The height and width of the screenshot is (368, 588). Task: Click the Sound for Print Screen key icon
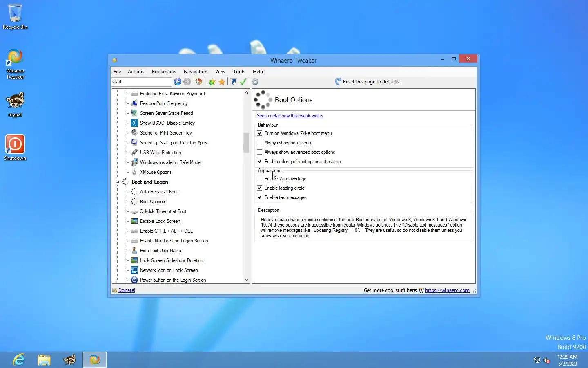pos(134,133)
